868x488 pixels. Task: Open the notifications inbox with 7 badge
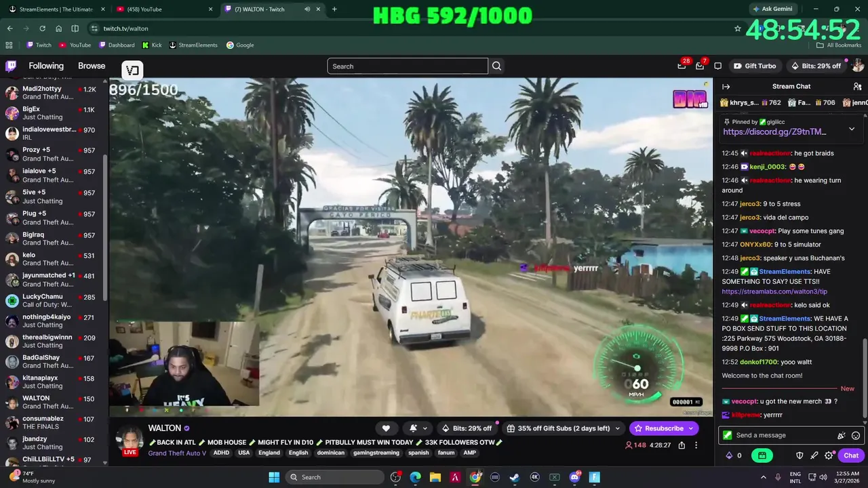tap(700, 66)
